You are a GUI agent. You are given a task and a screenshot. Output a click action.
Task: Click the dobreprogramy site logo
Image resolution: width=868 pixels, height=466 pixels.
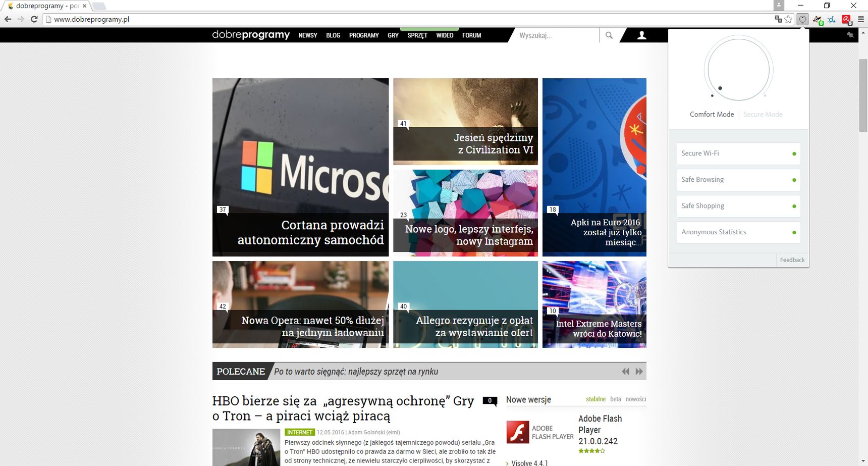point(251,35)
